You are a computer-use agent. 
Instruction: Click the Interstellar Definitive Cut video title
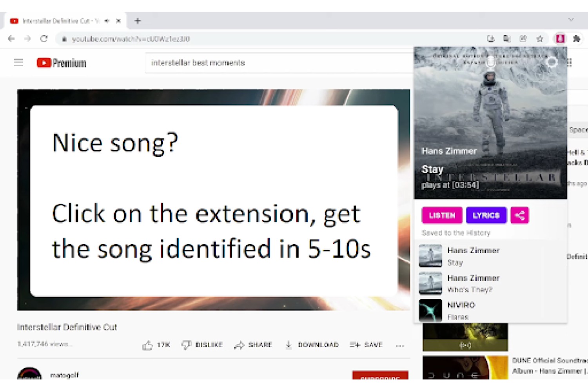click(x=67, y=327)
